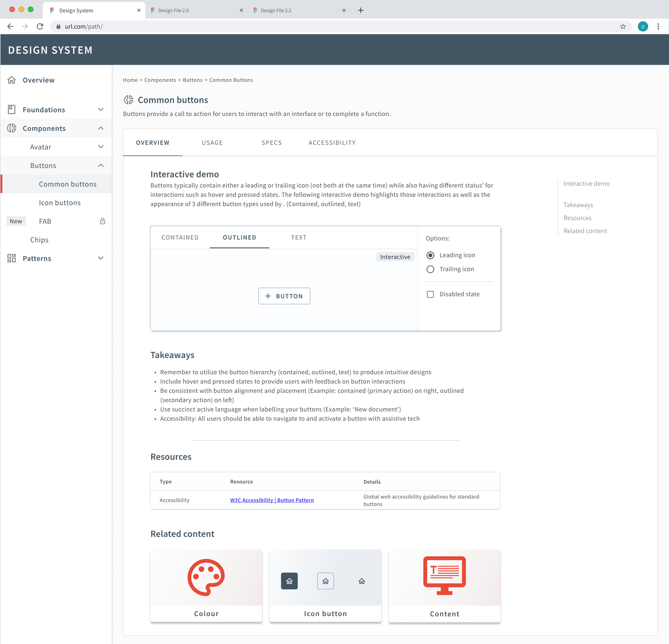Click the profile avatar in browser toolbar

pos(643,26)
